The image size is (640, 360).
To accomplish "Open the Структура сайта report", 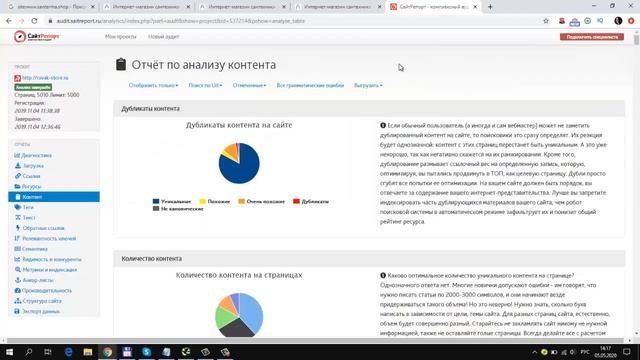I will coord(38,301).
